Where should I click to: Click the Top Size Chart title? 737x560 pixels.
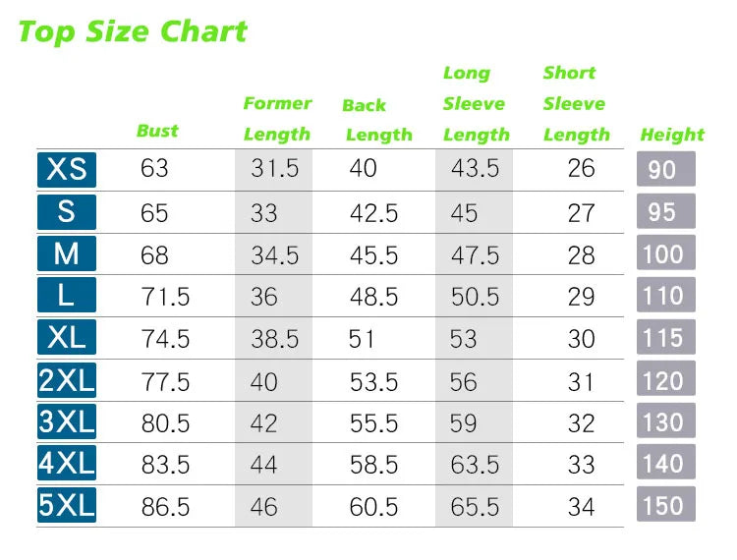pyautogui.click(x=133, y=32)
